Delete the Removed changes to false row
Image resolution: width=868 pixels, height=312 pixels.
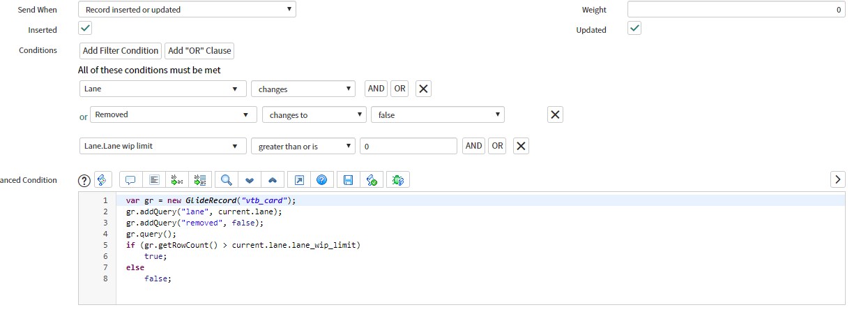point(556,114)
